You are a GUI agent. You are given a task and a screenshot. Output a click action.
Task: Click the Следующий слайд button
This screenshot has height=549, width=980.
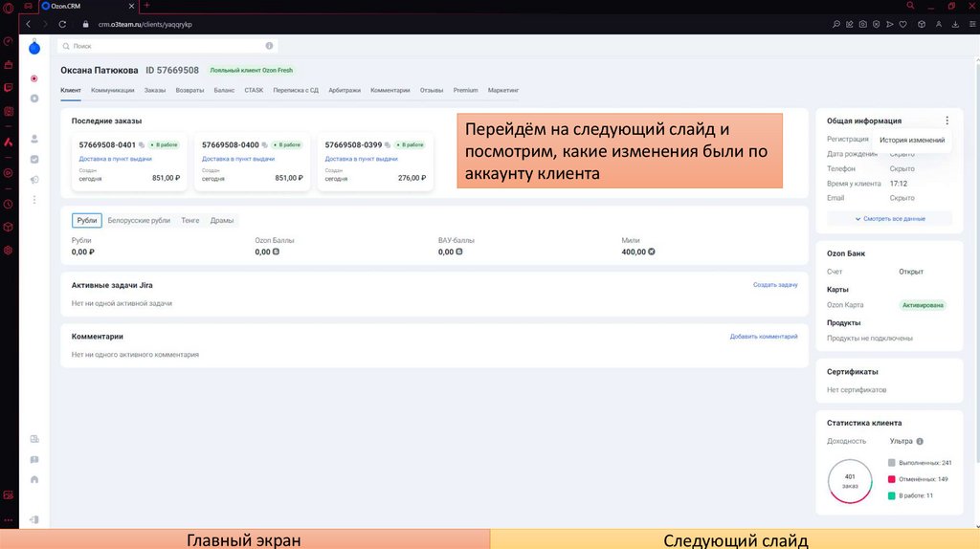[x=735, y=539]
